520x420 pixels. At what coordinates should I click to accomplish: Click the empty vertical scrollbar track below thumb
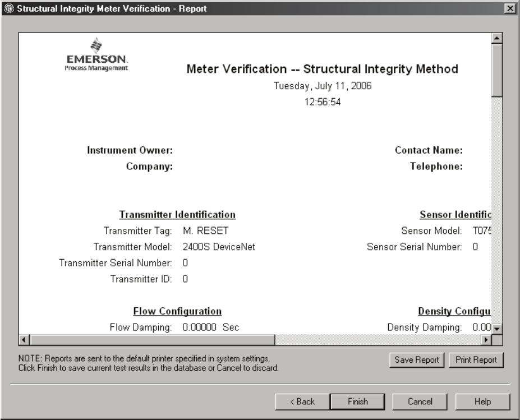coord(496,213)
